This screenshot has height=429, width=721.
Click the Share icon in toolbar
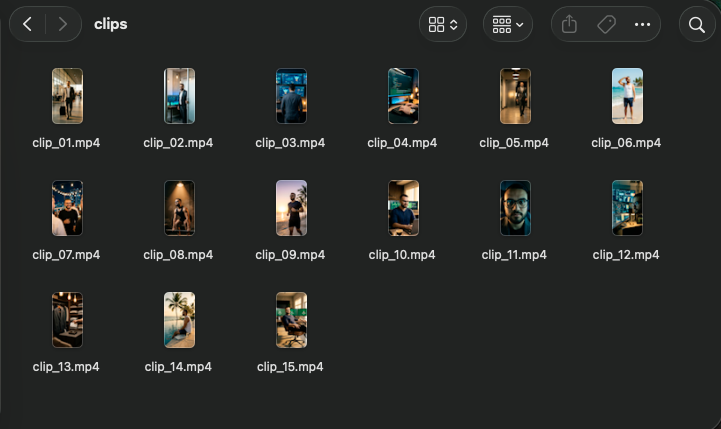coord(569,24)
